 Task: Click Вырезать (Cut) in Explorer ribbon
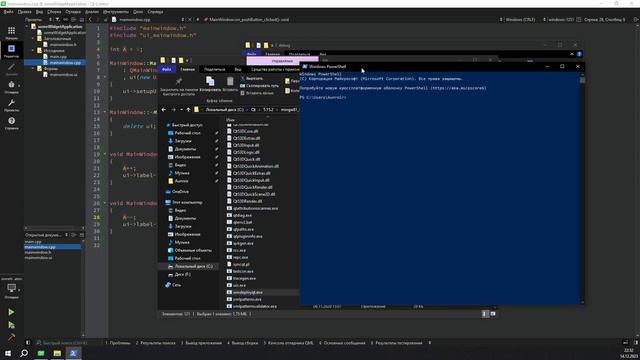(251, 78)
